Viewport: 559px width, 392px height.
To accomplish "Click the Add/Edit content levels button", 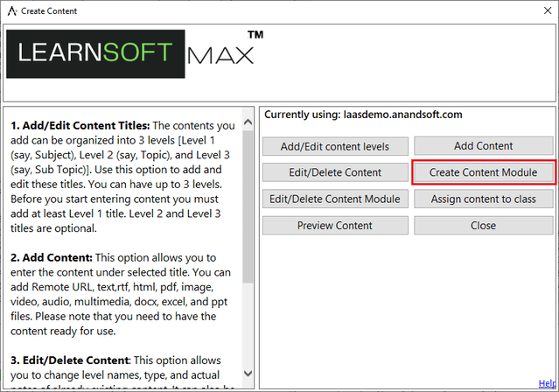I will point(334,146).
